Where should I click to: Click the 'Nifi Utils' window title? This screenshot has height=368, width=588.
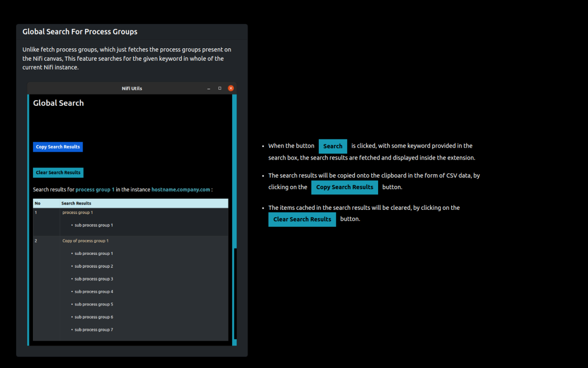pos(132,88)
